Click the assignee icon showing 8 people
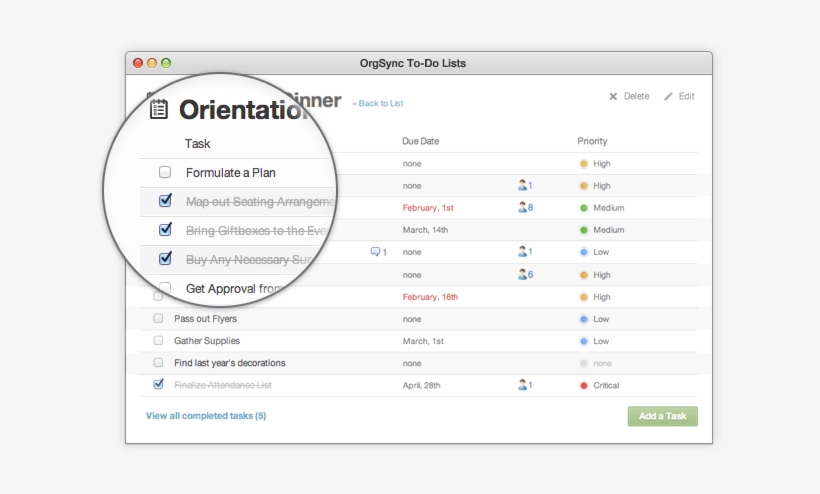Viewport: 820px width, 494px height. (522, 208)
